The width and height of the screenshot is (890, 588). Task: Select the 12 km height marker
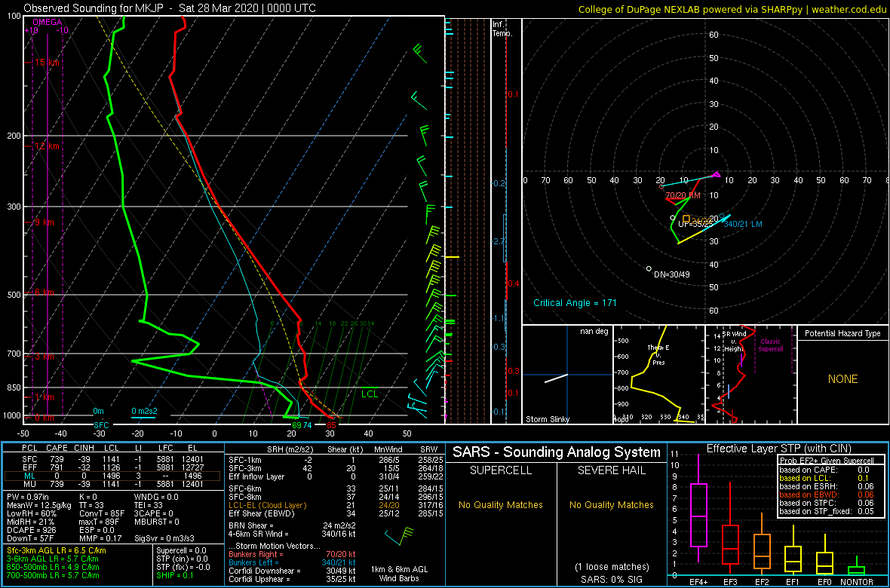coord(42,145)
